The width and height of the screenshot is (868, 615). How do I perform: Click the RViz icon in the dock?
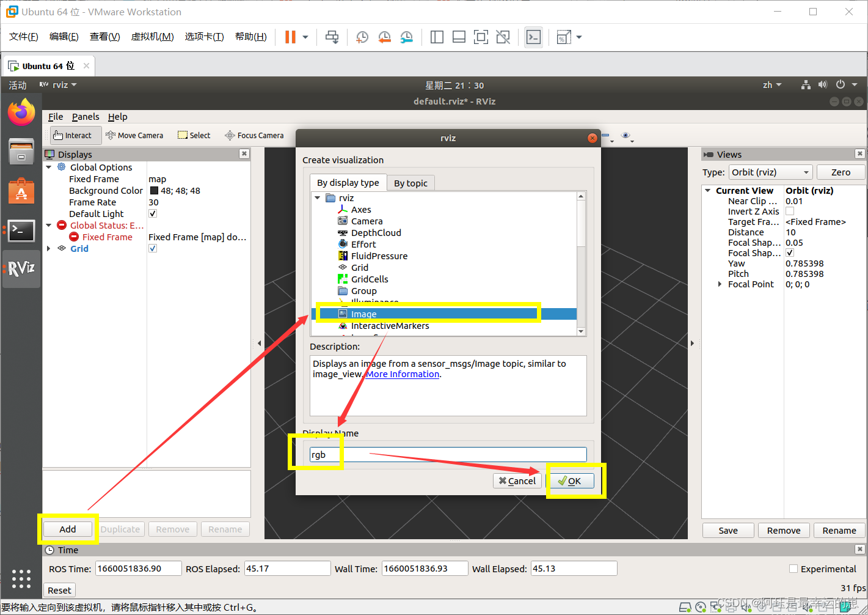[21, 268]
